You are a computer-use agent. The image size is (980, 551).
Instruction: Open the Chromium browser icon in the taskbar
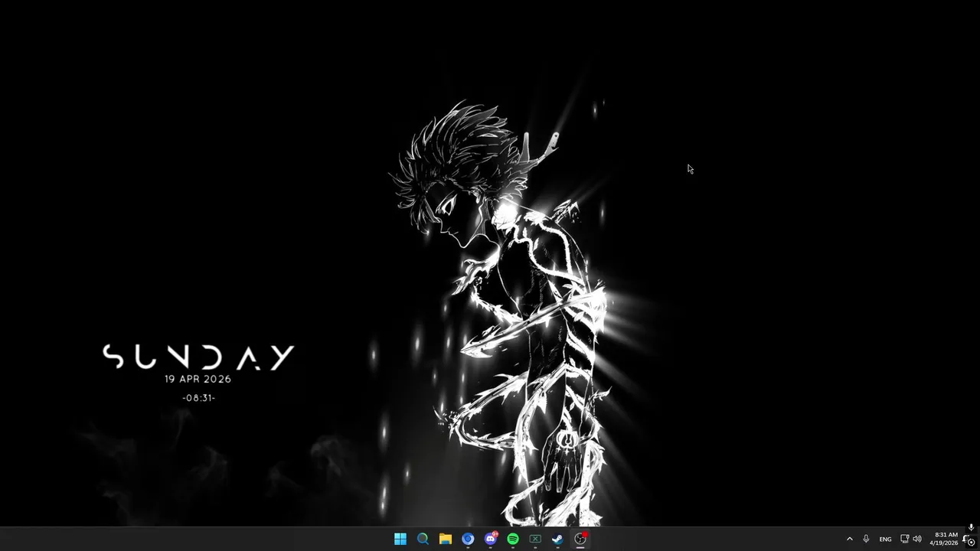pyautogui.click(x=468, y=539)
